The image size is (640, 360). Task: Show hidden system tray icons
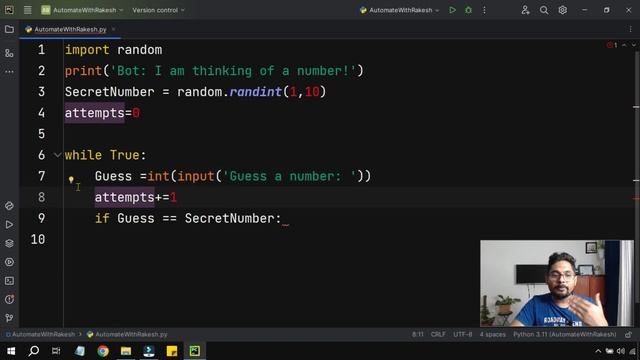598,351
